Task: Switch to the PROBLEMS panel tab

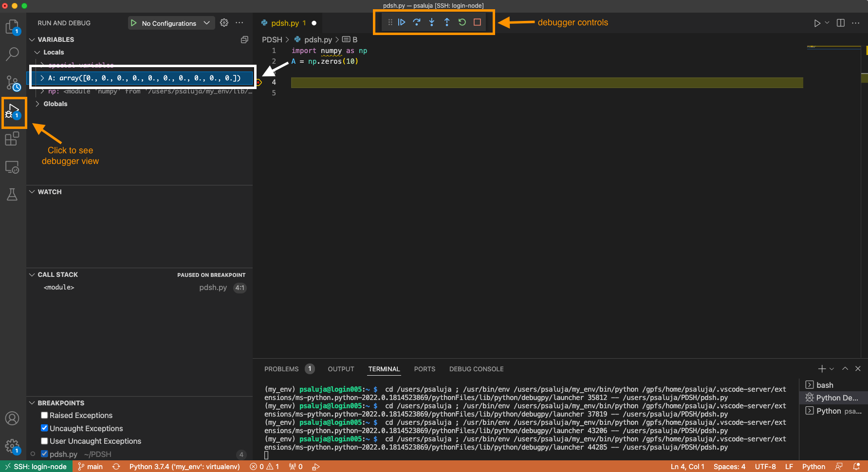Action: (x=281, y=369)
